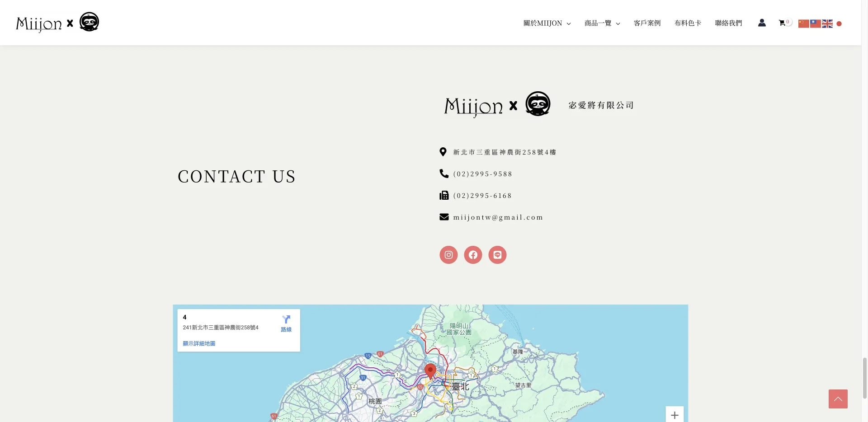Click the miijontw@gmail.com email address
Image resolution: width=868 pixels, height=422 pixels.
coord(498,217)
